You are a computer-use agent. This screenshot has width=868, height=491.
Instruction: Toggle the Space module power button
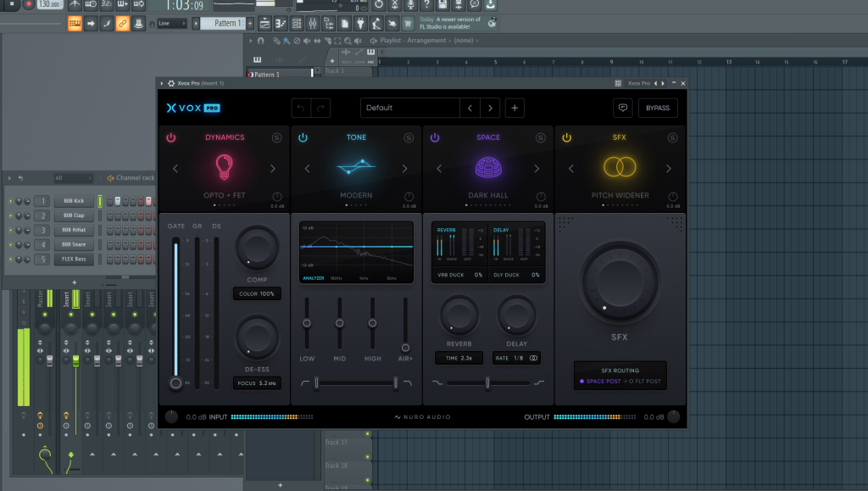point(435,138)
